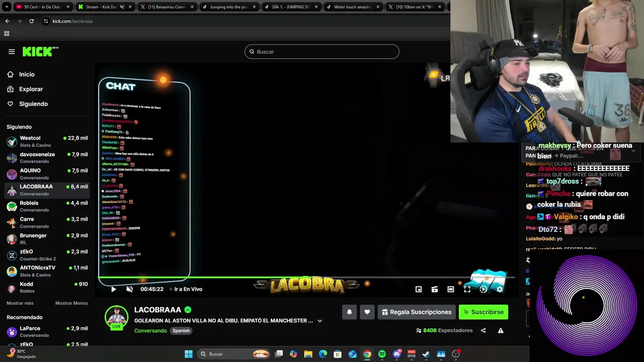Open Microsoft Store from taskbar
Viewport: 644px width, 362px height.
tap(338, 354)
